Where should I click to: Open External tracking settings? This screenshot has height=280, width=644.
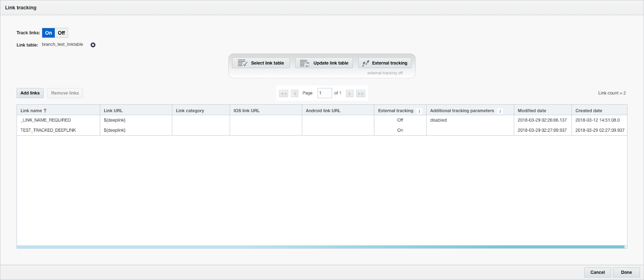[x=385, y=63]
